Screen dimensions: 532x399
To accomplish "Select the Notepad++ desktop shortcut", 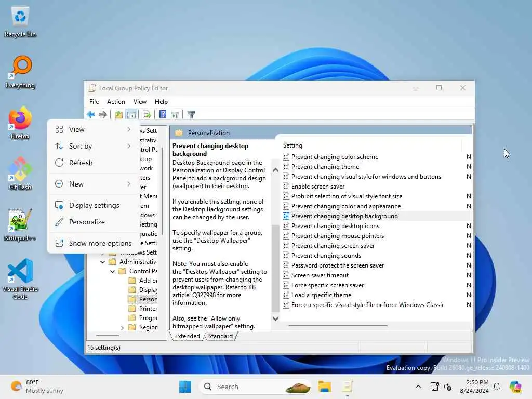I will point(20,225).
